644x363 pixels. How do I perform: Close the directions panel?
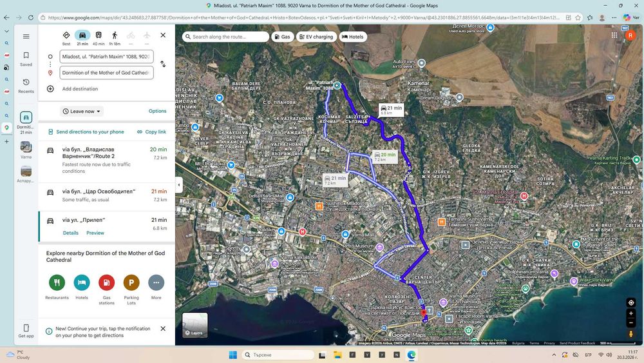(x=163, y=35)
